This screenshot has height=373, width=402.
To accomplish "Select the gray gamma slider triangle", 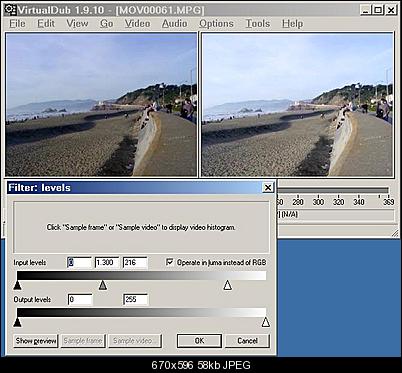I will coord(103,285).
